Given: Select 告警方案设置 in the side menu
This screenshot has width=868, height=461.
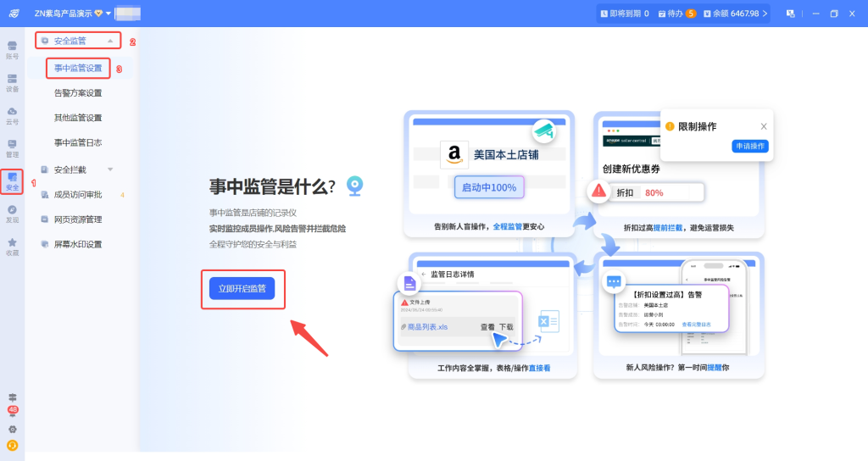Looking at the screenshot, I should click(x=78, y=93).
